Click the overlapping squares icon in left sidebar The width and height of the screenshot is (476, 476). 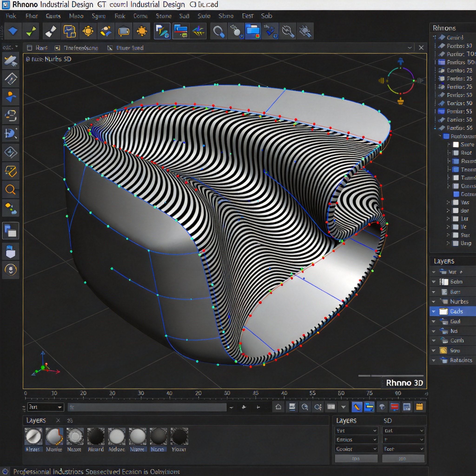(x=11, y=231)
